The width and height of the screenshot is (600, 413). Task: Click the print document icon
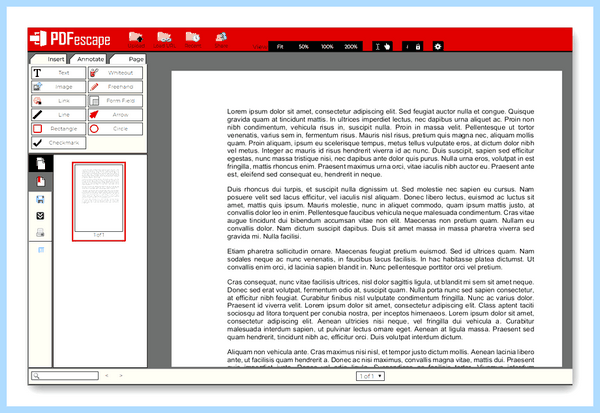[x=40, y=232]
